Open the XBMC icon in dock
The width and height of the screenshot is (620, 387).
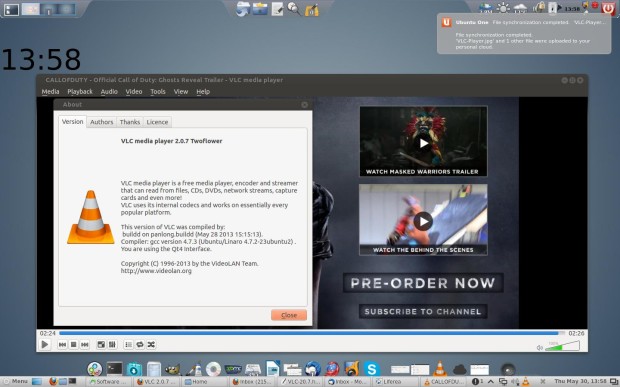[233, 370]
